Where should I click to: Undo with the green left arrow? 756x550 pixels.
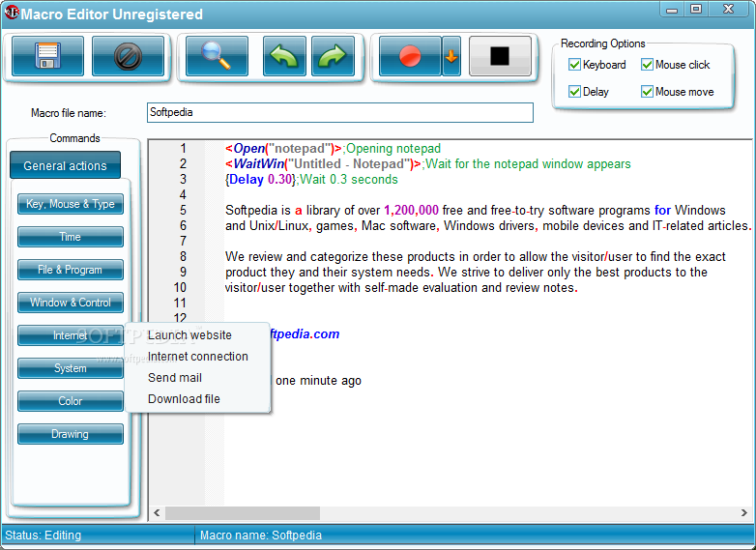click(284, 56)
